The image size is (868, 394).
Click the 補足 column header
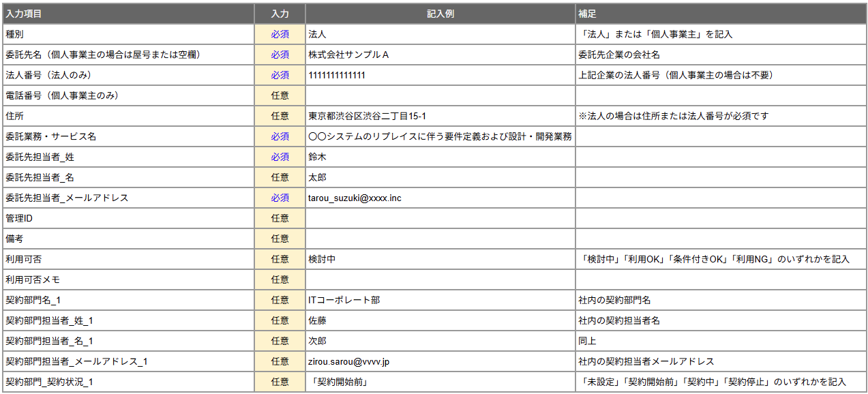(721, 14)
